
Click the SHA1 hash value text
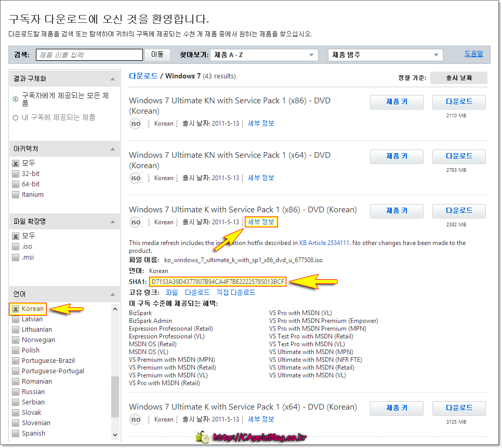(218, 282)
